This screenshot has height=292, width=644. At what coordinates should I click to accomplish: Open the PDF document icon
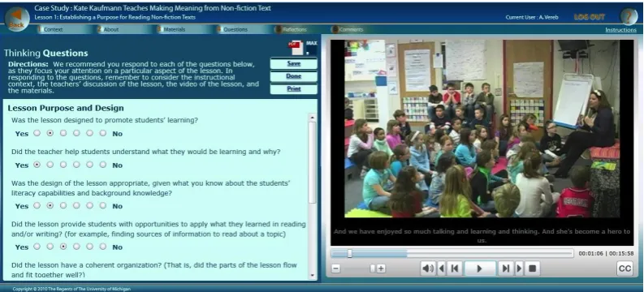[296, 48]
